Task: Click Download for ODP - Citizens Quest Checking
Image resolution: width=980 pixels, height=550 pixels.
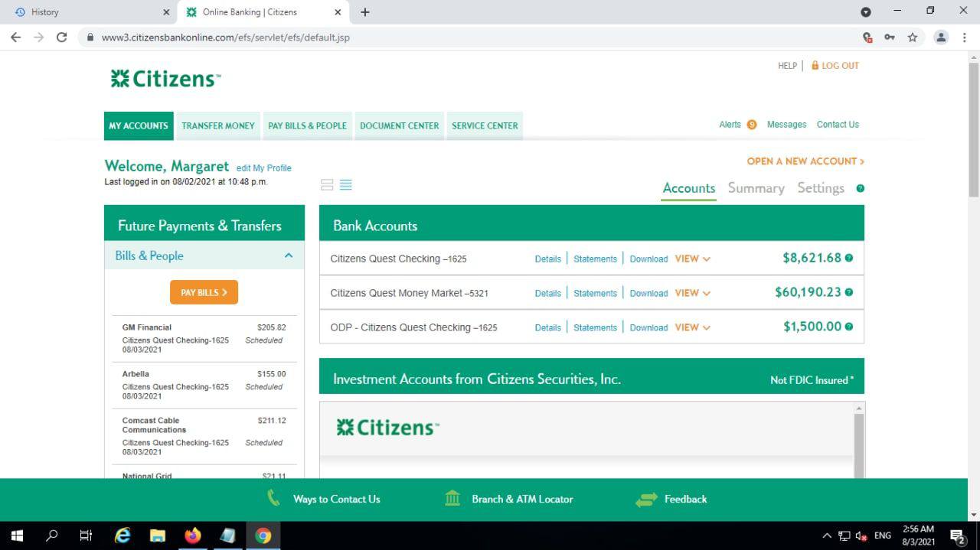Action: click(648, 328)
